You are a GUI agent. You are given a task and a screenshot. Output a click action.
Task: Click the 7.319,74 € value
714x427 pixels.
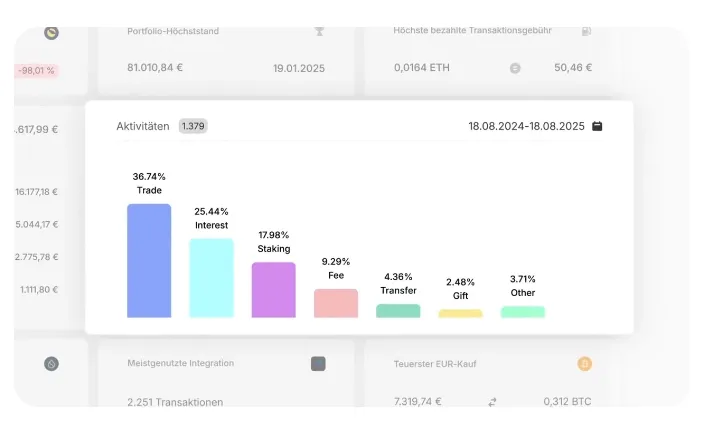click(418, 402)
